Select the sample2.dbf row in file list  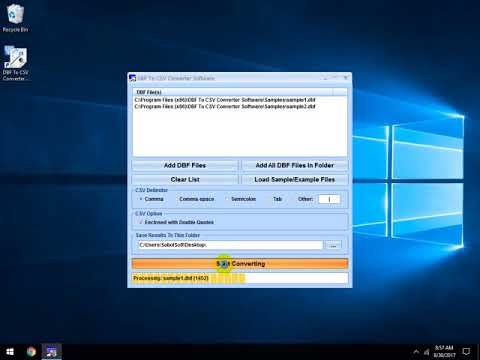pyautogui.click(x=225, y=107)
